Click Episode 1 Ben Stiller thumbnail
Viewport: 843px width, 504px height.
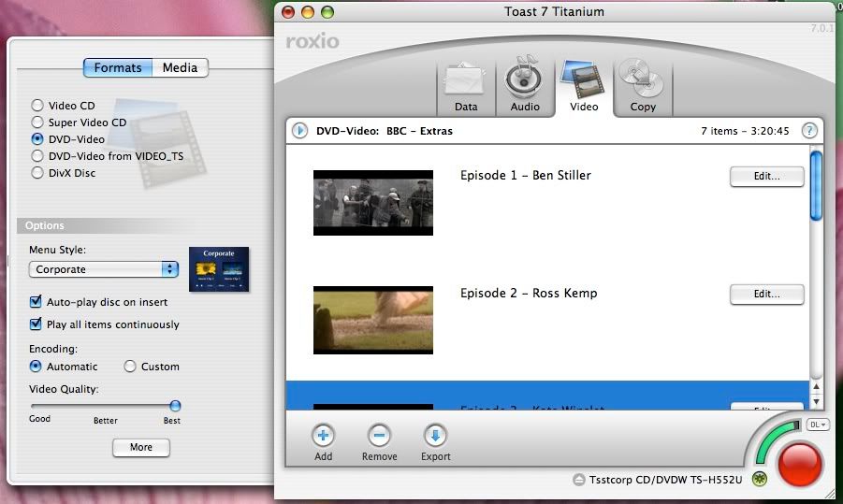[x=373, y=203]
